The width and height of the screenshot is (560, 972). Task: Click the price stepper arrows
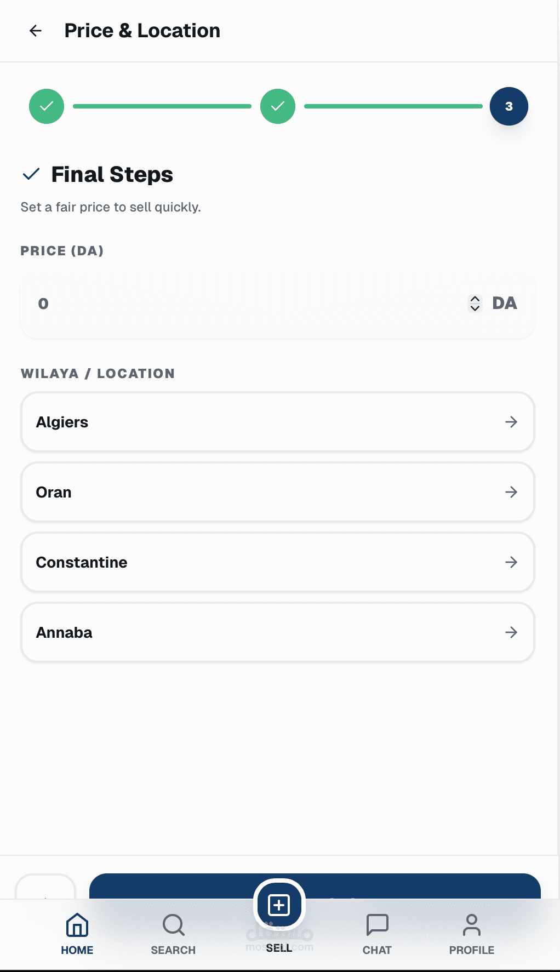point(475,304)
